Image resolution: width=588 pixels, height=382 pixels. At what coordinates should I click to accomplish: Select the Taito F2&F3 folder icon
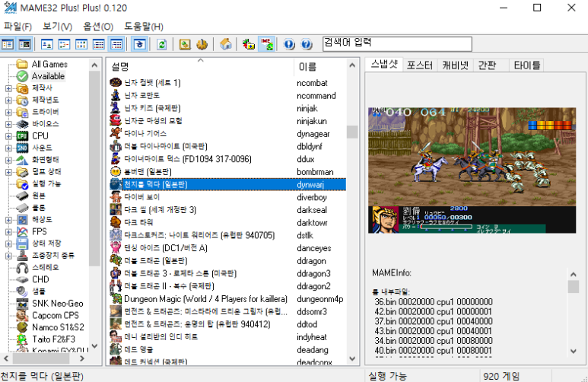[22, 339]
